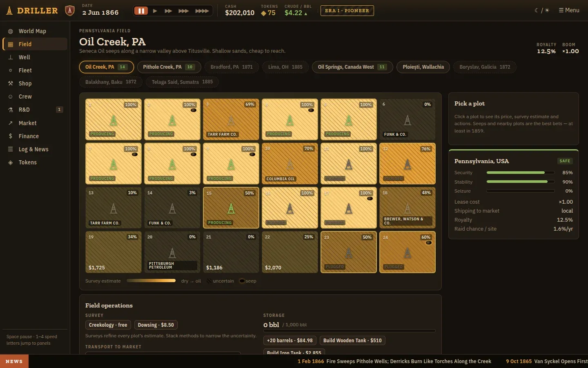
Task: Set game speed to triple fast-forward
Action: click(x=184, y=11)
